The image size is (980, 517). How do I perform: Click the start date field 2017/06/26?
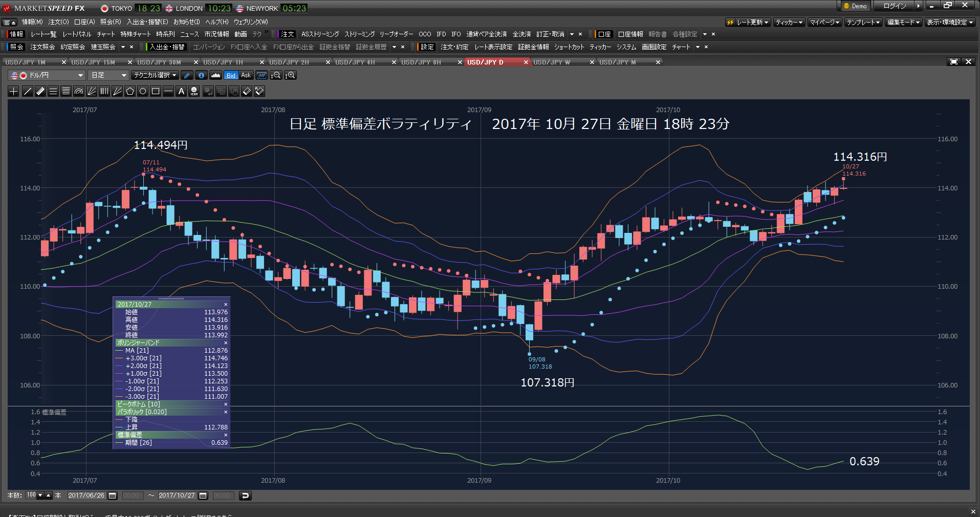tap(86, 496)
